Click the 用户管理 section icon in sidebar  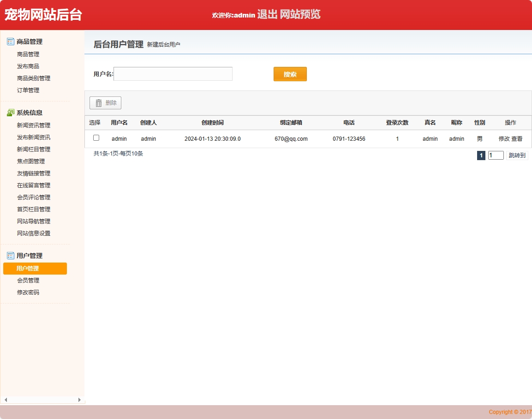[10, 255]
